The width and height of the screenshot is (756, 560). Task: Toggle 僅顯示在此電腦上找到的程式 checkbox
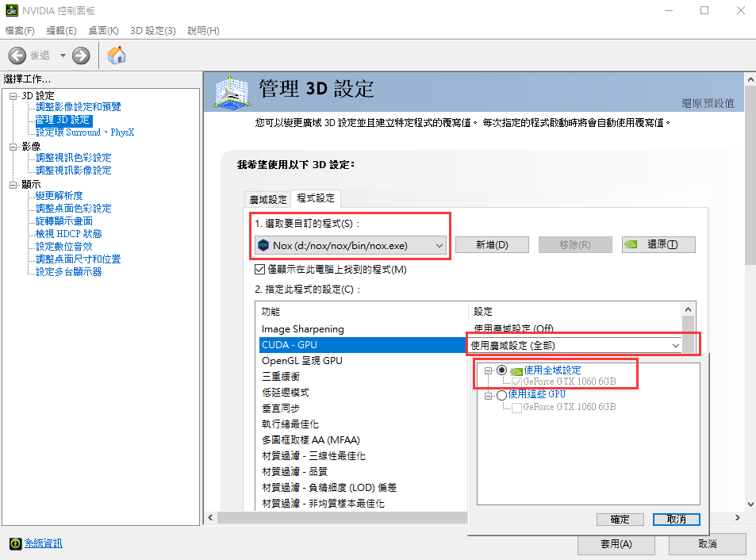(x=261, y=270)
